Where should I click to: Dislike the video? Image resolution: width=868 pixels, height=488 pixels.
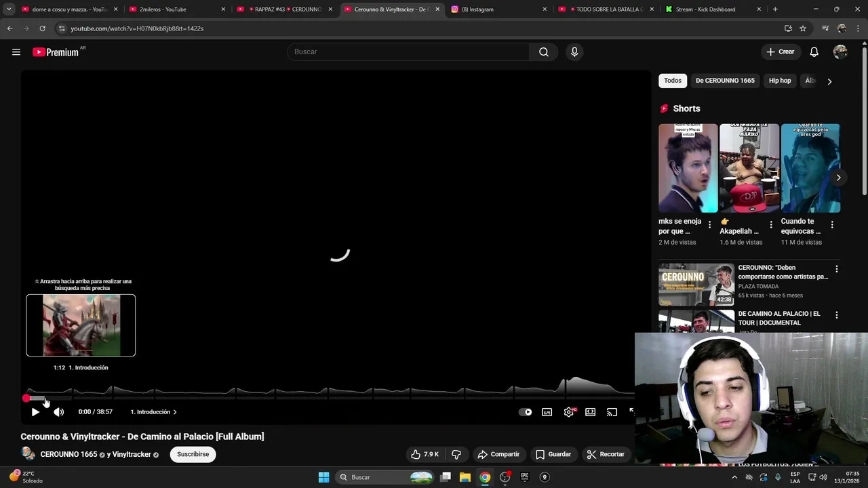(x=456, y=454)
